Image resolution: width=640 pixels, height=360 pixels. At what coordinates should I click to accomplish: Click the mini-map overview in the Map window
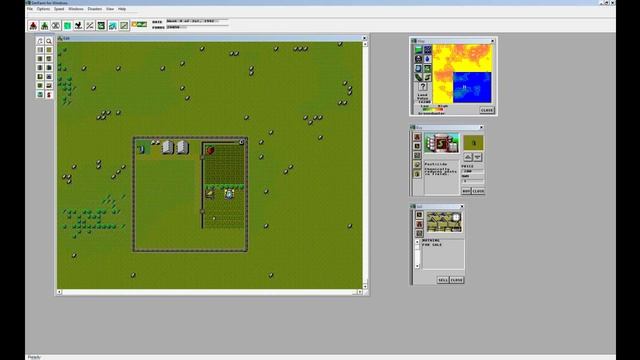pyautogui.click(x=462, y=74)
